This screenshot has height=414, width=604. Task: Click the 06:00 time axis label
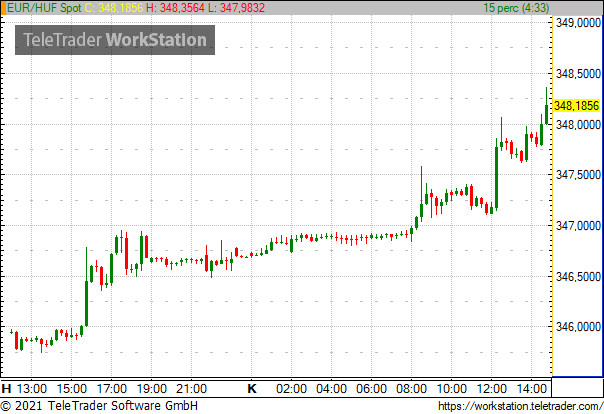click(372, 389)
